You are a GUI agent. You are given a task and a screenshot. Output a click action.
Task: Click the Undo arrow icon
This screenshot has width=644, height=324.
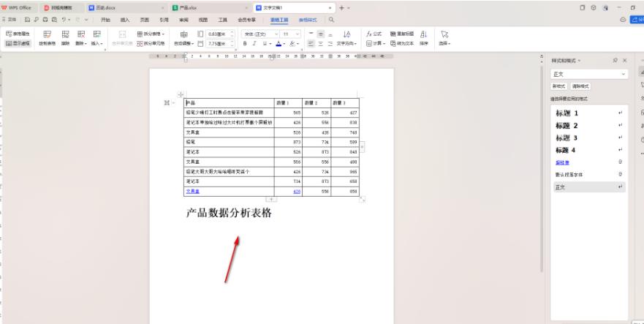click(64, 19)
